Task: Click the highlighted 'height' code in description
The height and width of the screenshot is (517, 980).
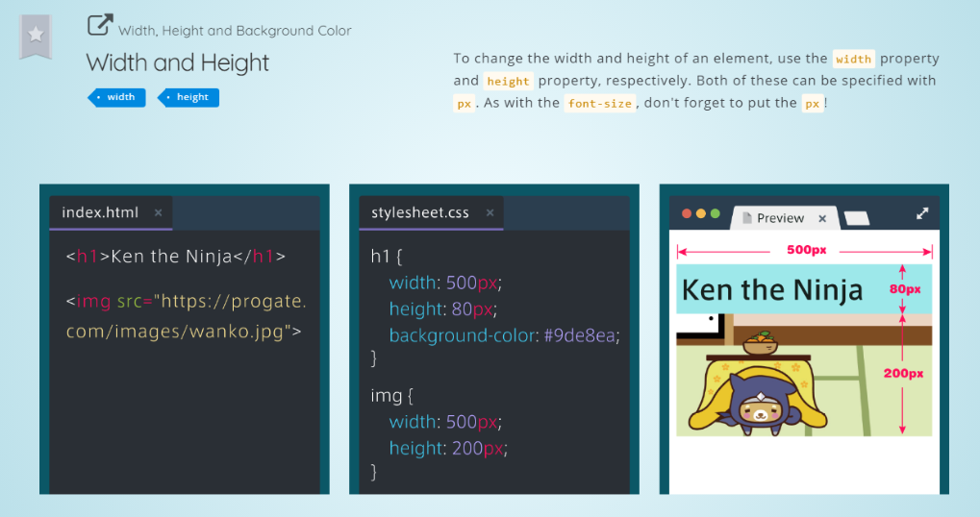Action: coord(508,81)
